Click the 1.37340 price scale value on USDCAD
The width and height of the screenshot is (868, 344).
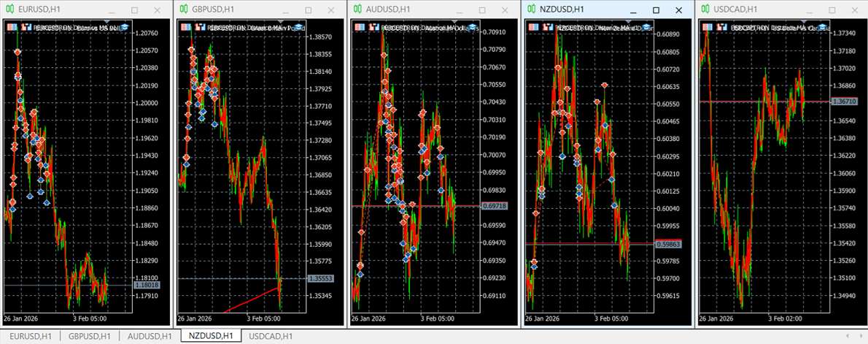coord(844,34)
